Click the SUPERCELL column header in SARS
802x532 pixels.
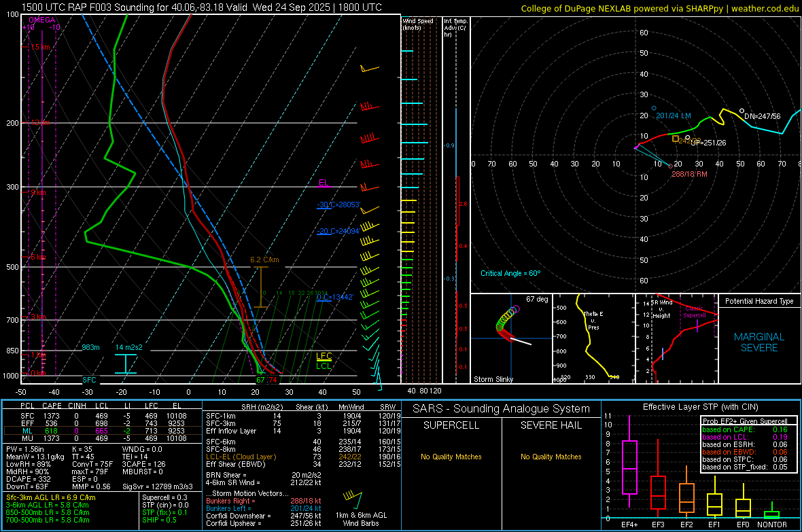click(x=451, y=425)
